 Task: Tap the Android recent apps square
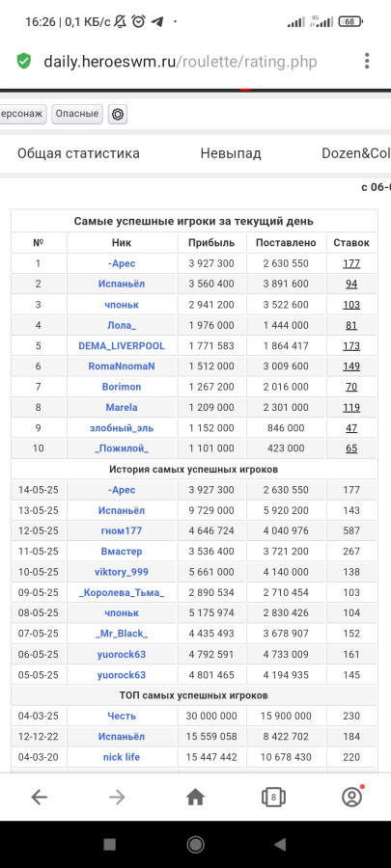coord(110,844)
